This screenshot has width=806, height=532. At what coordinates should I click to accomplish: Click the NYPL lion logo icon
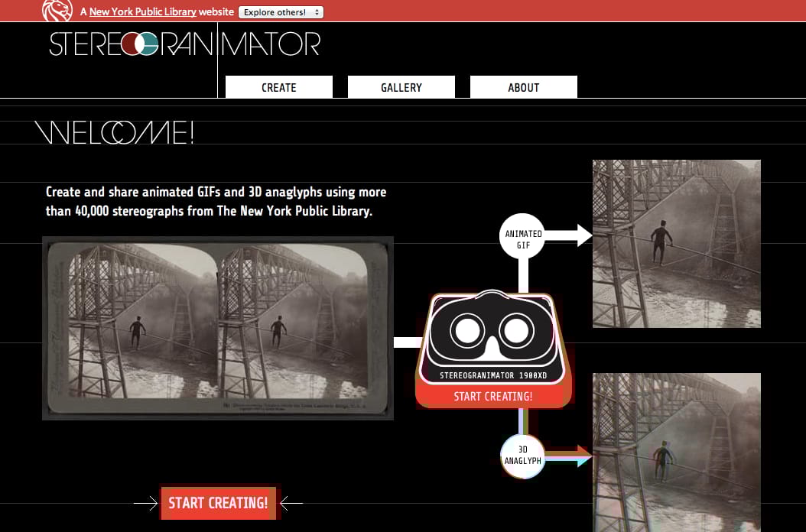[x=57, y=10]
